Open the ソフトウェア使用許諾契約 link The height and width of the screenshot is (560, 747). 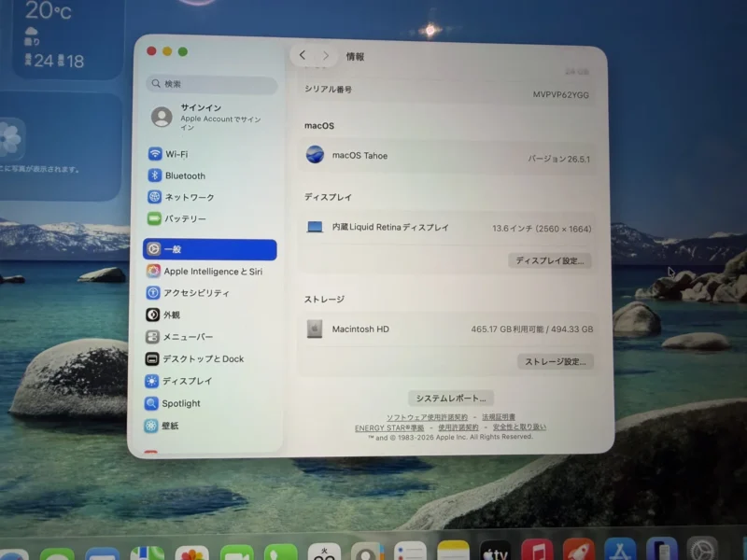click(427, 417)
